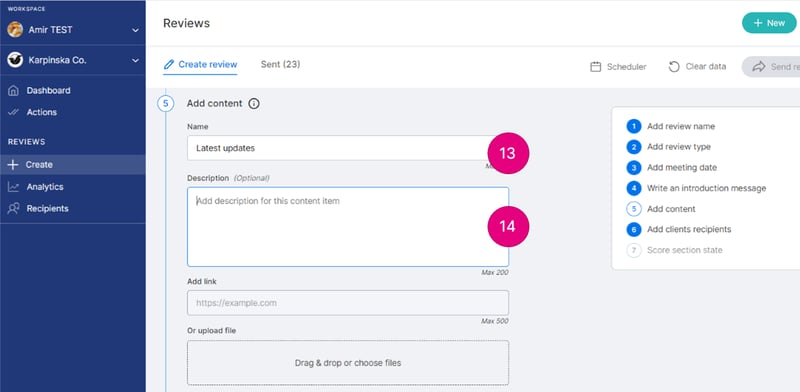Go to step 6 Add clients recipients
Screen dimensions: 800x392
(679, 230)
